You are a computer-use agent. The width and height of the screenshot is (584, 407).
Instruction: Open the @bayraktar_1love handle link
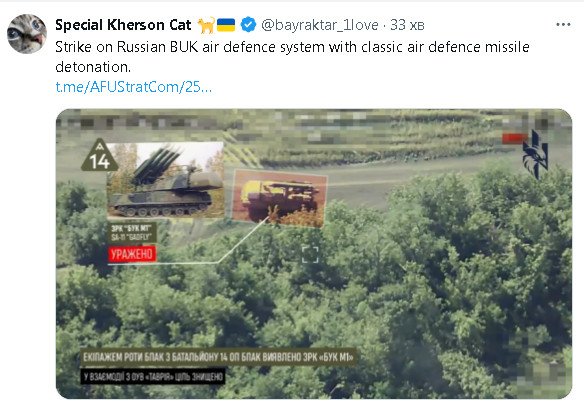point(320,25)
